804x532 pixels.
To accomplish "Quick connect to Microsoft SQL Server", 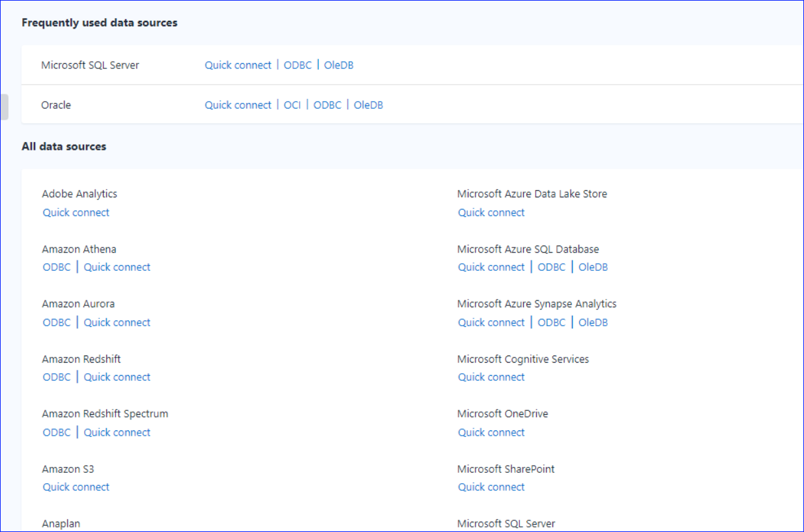I will point(238,65).
